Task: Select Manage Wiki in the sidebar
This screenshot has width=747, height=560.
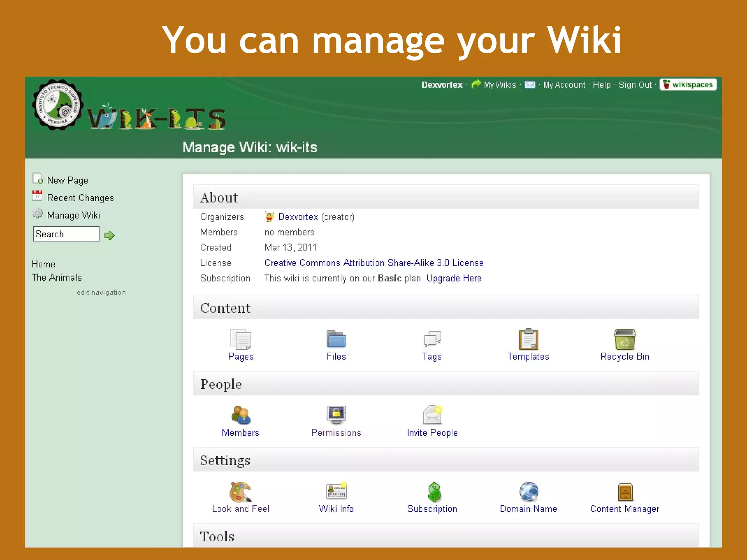Action: (74, 215)
